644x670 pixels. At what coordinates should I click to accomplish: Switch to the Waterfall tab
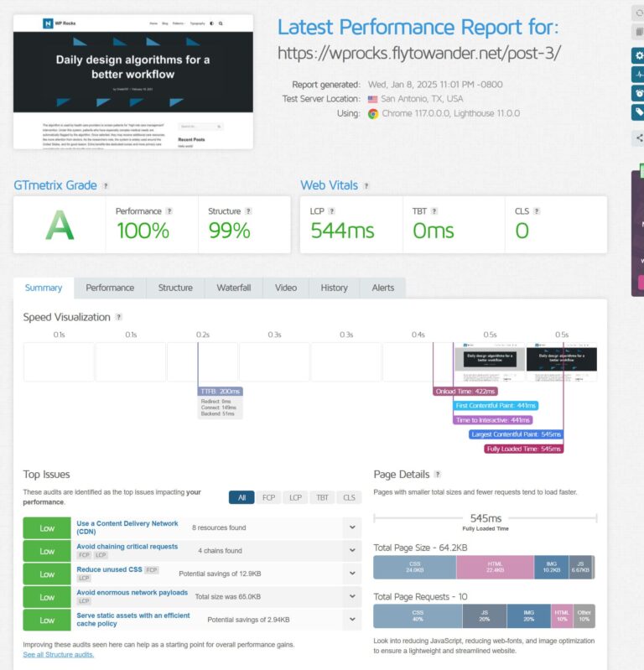pyautogui.click(x=233, y=288)
